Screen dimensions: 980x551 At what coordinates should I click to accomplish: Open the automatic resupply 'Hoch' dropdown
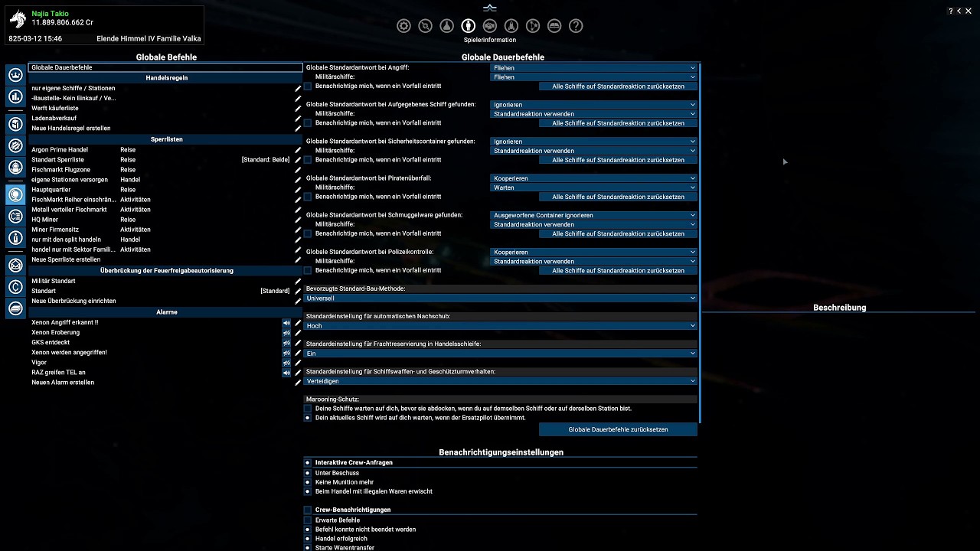point(501,326)
